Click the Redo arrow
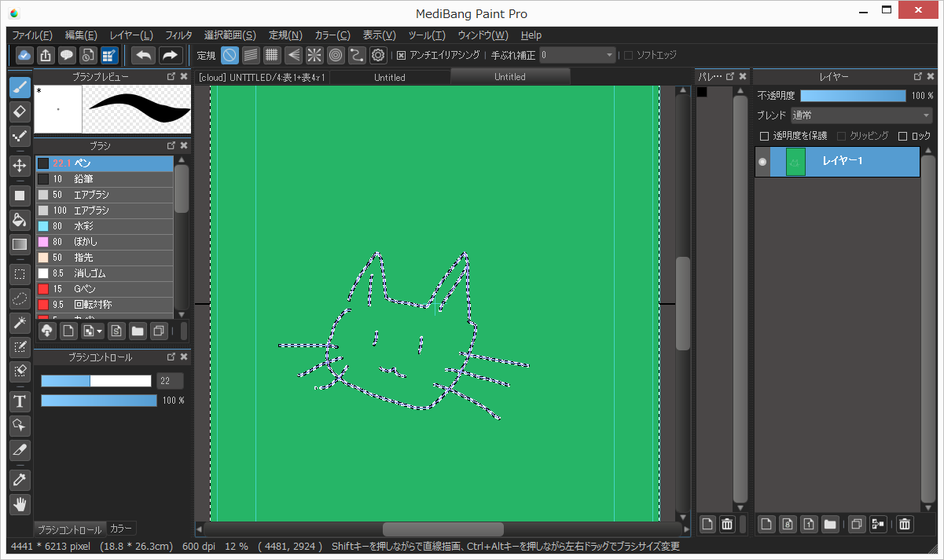The image size is (944, 560). [170, 55]
